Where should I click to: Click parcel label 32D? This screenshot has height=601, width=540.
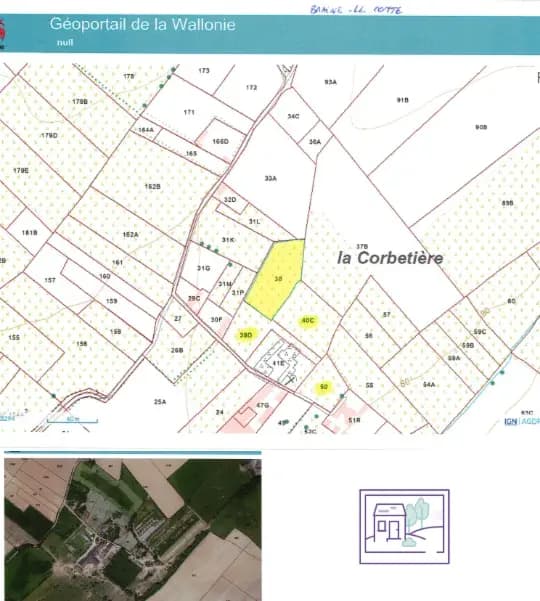(x=230, y=200)
